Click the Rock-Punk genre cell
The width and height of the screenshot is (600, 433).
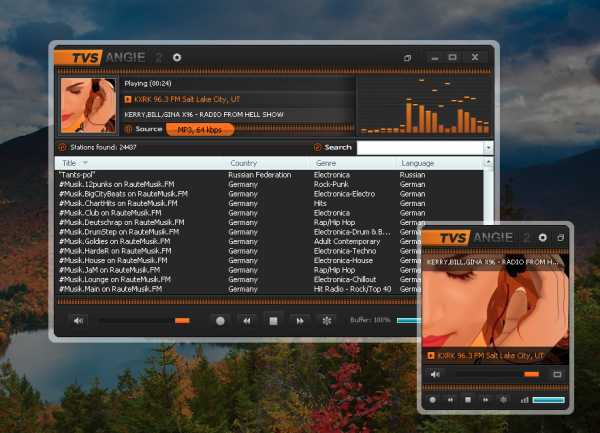click(x=331, y=184)
